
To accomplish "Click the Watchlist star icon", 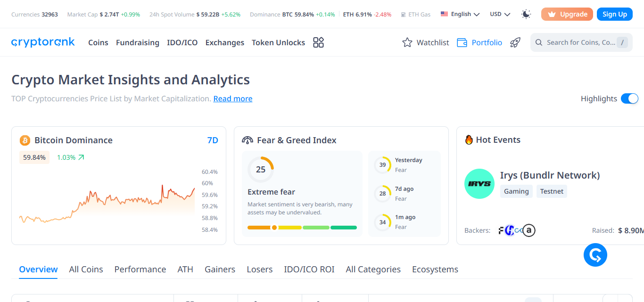I will [x=407, y=42].
